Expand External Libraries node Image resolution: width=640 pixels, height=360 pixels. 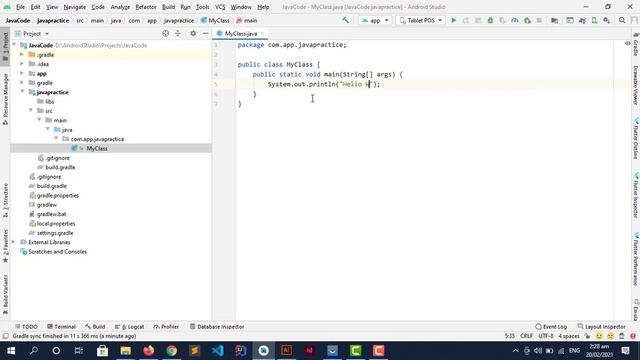[x=14, y=242]
